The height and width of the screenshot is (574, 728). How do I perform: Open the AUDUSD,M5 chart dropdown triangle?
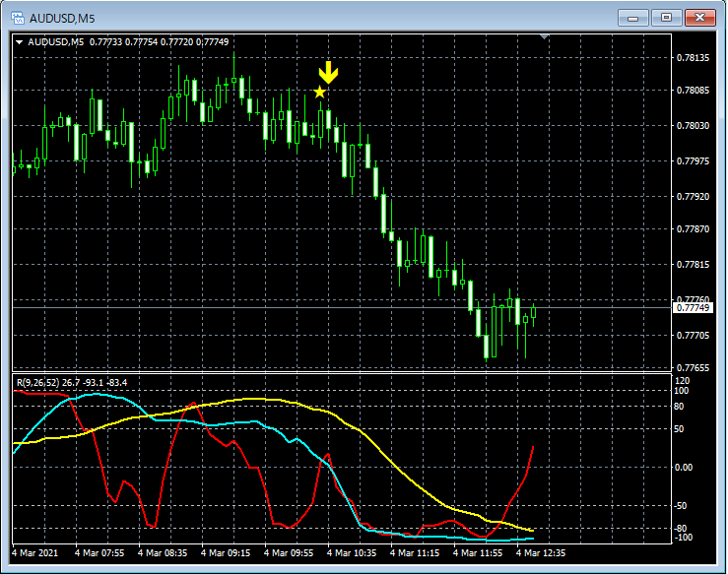[x=19, y=42]
